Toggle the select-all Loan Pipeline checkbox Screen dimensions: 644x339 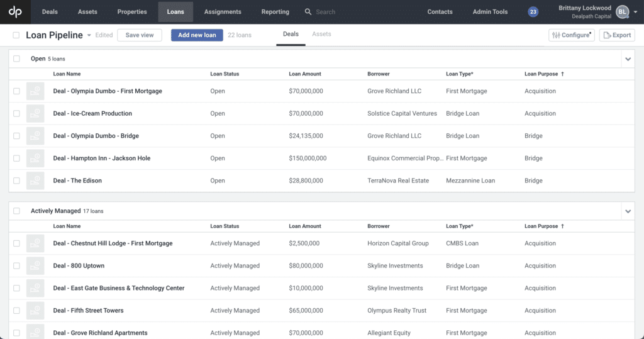16,35
